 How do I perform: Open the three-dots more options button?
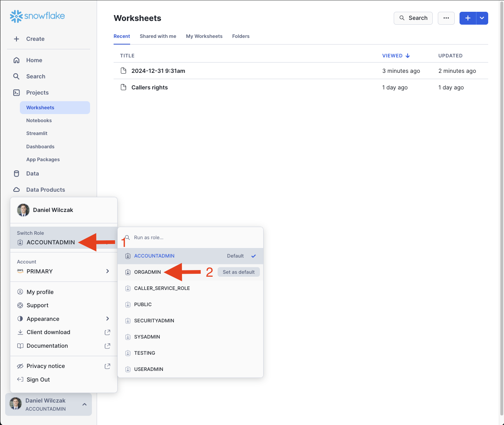[x=446, y=18]
